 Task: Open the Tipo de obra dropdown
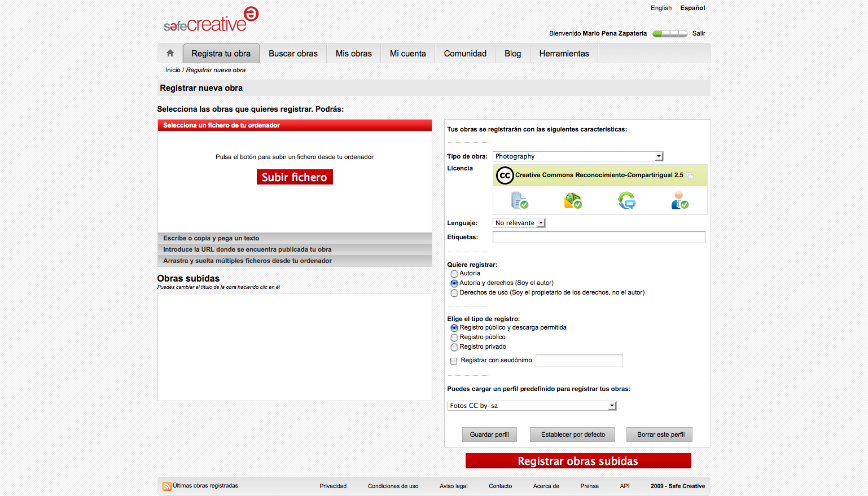578,156
